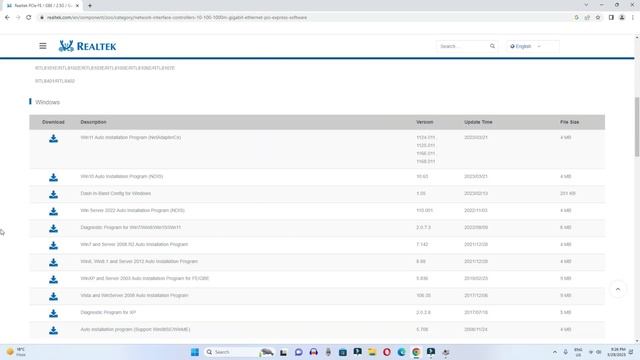Download Dash In-Band Config for Windows

coord(53,195)
